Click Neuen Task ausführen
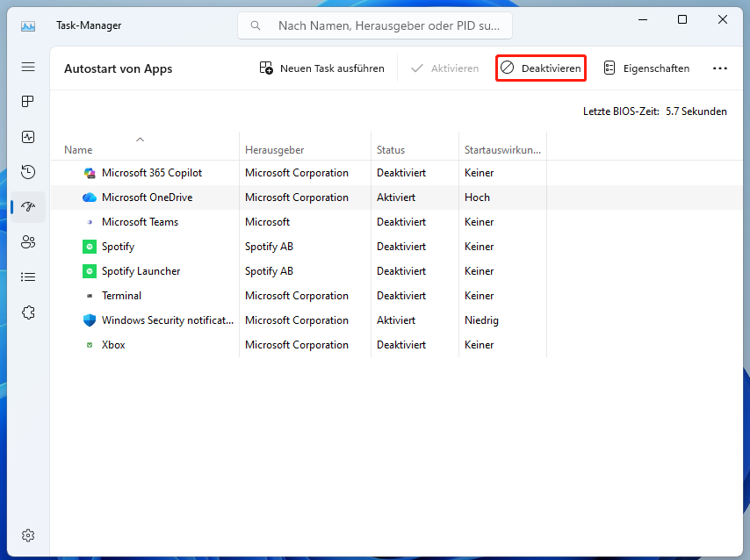Image resolution: width=750 pixels, height=560 pixels. [x=321, y=68]
